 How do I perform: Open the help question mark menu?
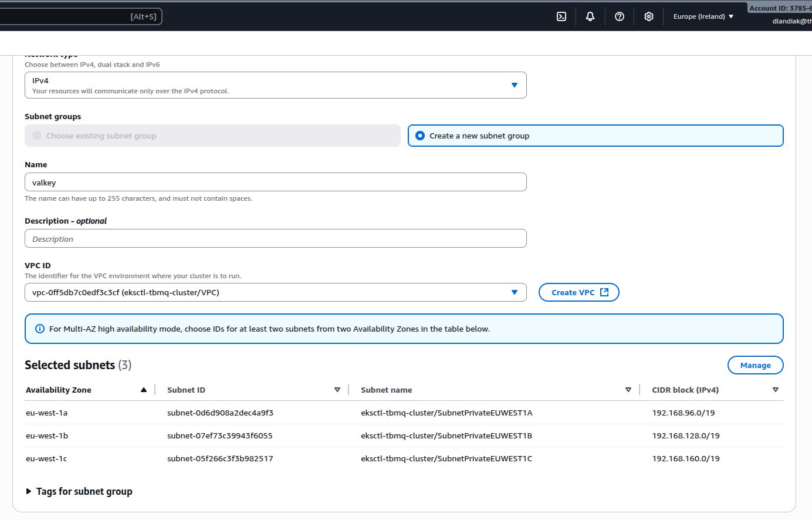click(x=620, y=16)
